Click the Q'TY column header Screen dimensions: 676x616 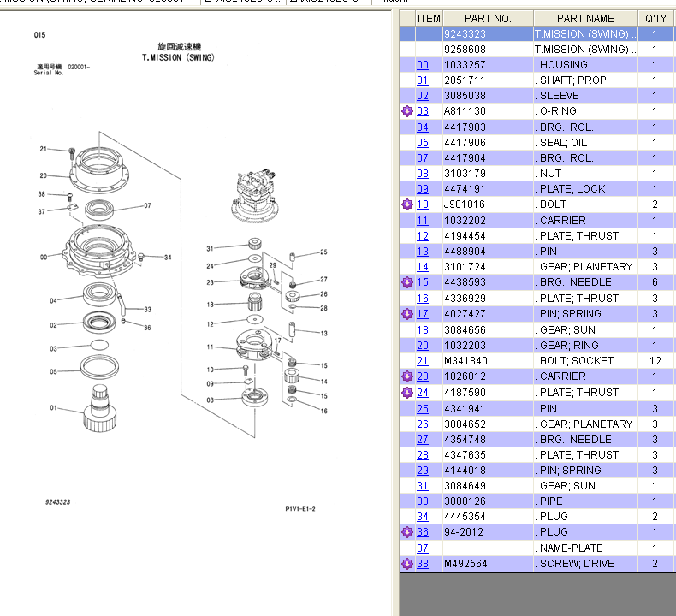655,18
